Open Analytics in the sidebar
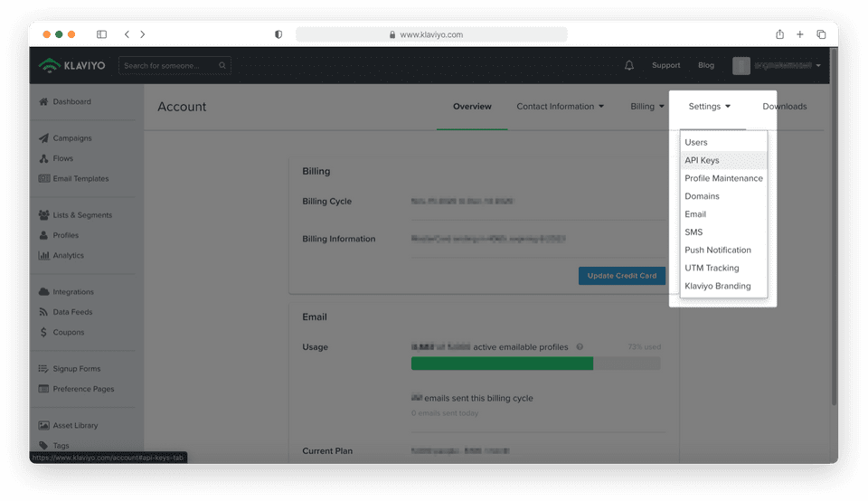Image resolution: width=868 pixels, height=501 pixels. pos(69,255)
